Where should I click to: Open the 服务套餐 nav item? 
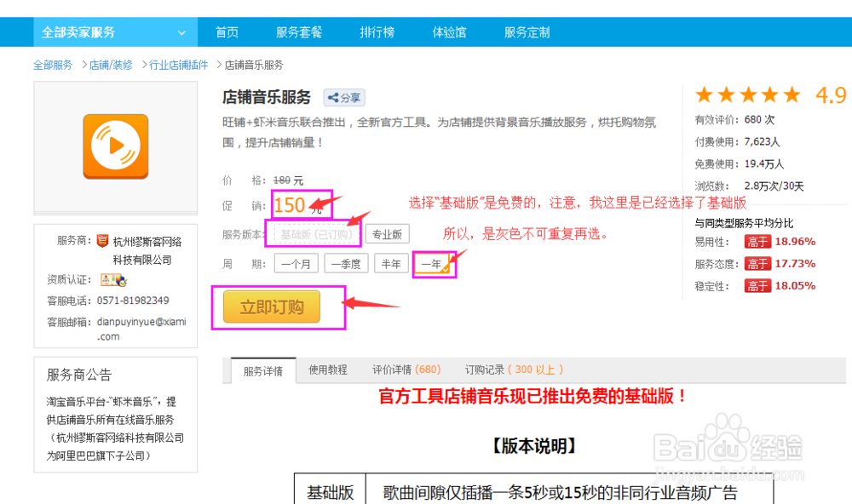299,32
